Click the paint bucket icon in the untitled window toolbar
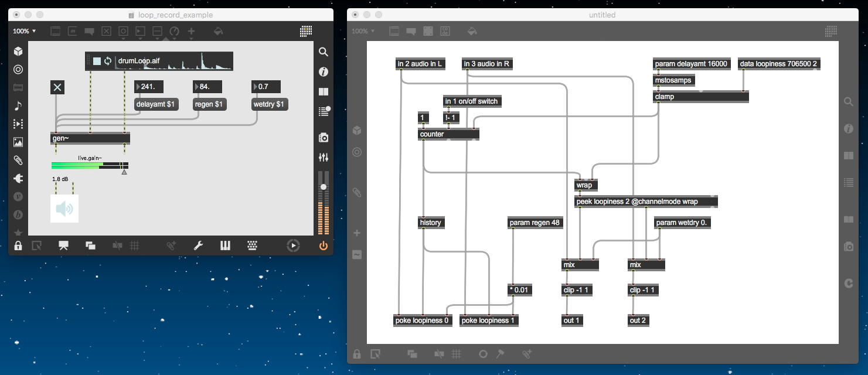 (x=472, y=31)
